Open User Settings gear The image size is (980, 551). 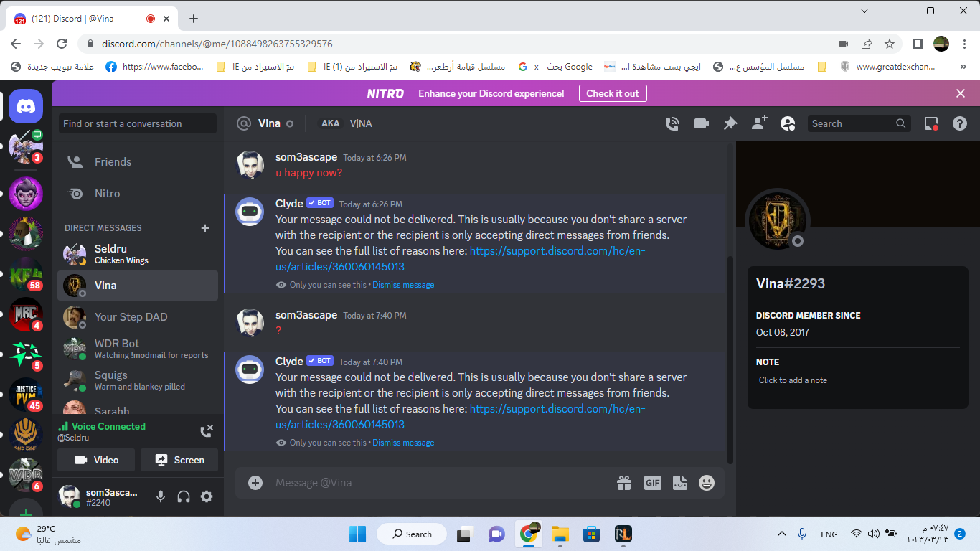(207, 496)
